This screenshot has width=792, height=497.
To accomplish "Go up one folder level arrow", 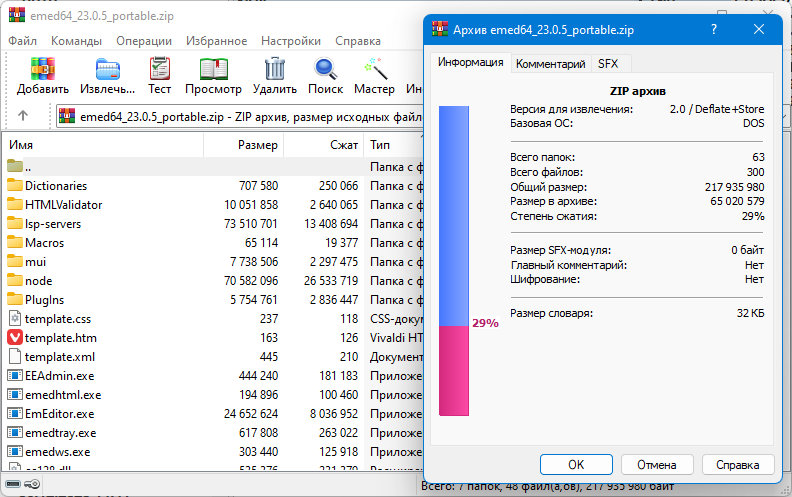I will pos(23,116).
